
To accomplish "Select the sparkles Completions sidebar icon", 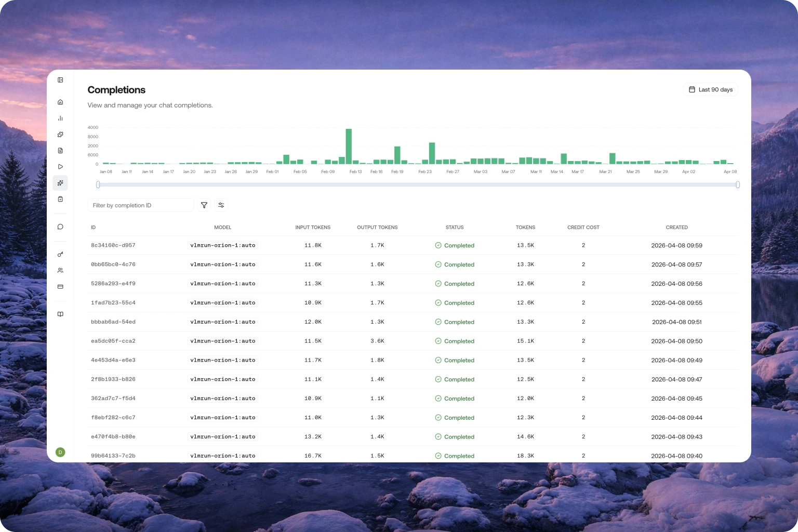I will tap(60, 183).
